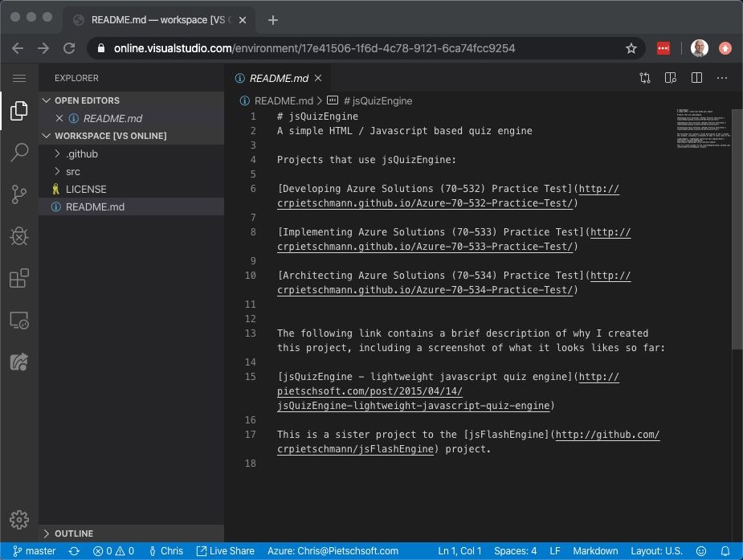Expand the .github folder
This screenshot has height=560, width=743.
click(x=131, y=154)
